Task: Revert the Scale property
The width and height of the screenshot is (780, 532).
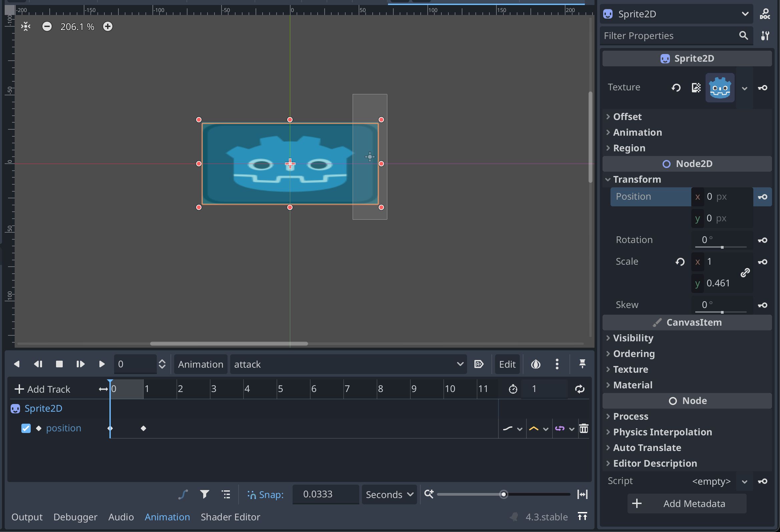Action: point(680,262)
